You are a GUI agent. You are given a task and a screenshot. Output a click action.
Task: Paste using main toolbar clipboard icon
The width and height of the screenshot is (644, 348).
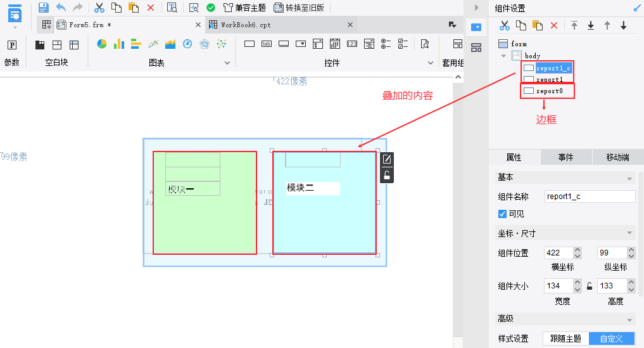(x=134, y=8)
